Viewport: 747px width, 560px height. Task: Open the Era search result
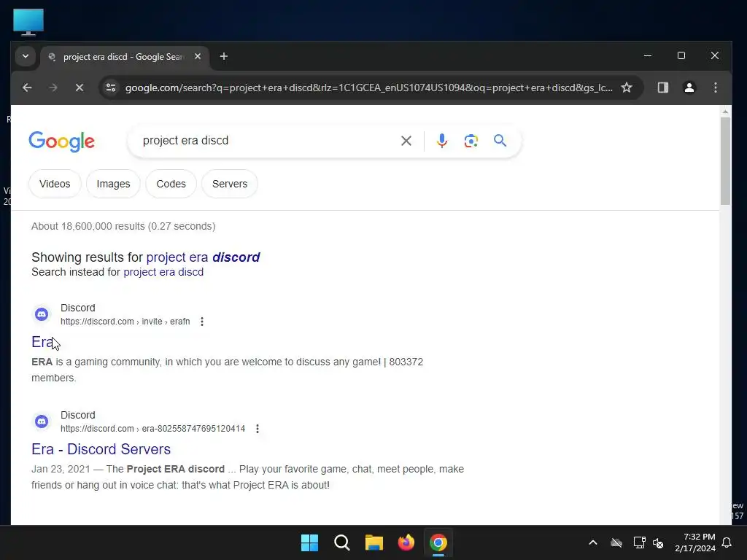pos(42,342)
